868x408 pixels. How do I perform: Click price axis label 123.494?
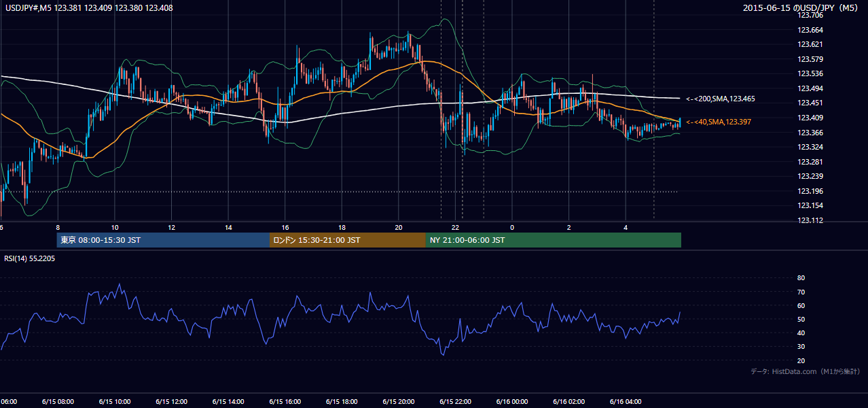pyautogui.click(x=810, y=88)
